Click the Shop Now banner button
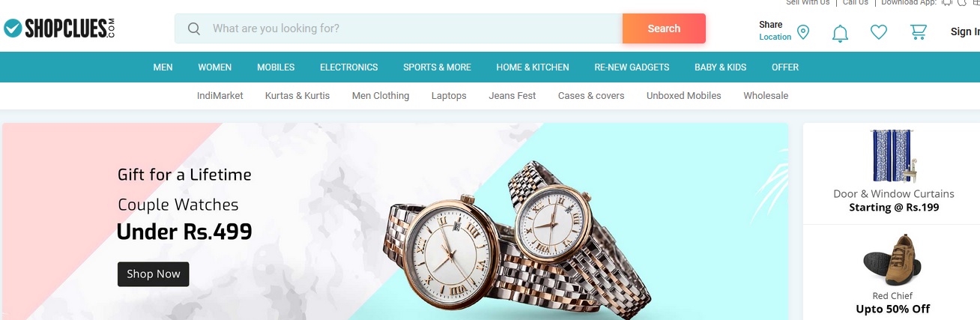The image size is (980, 320). [x=154, y=274]
